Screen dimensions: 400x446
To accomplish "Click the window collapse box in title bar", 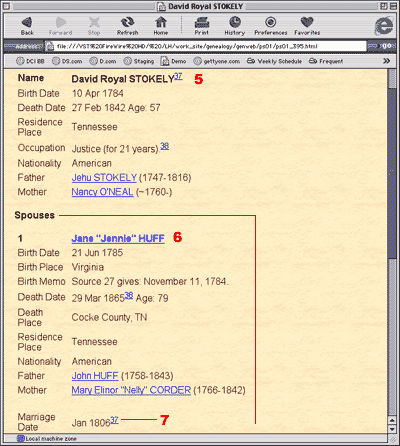I will point(393,6).
